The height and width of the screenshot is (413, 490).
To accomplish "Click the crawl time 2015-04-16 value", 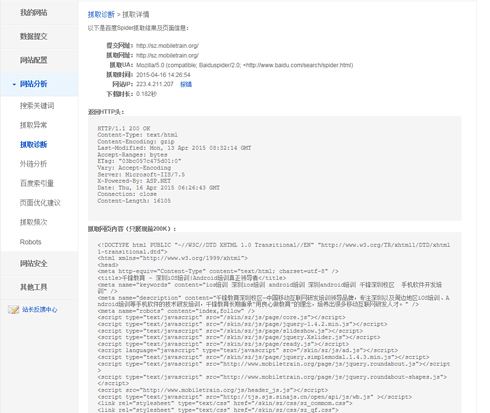I will tap(163, 75).
